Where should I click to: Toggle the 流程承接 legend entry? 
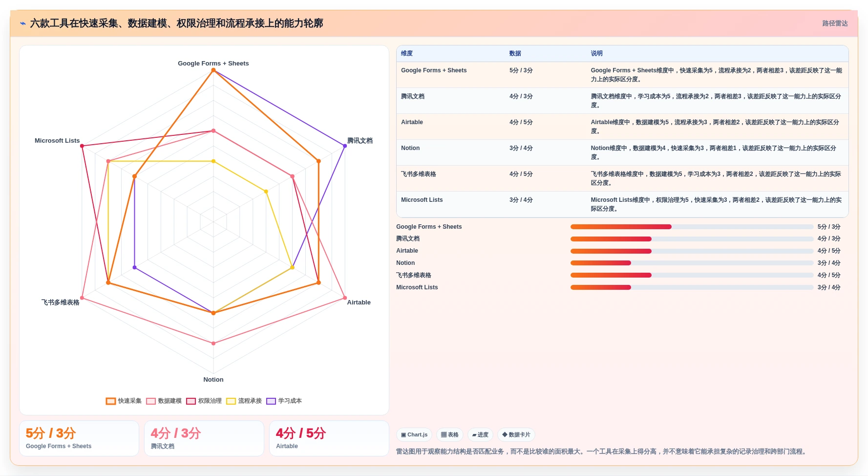tap(244, 401)
